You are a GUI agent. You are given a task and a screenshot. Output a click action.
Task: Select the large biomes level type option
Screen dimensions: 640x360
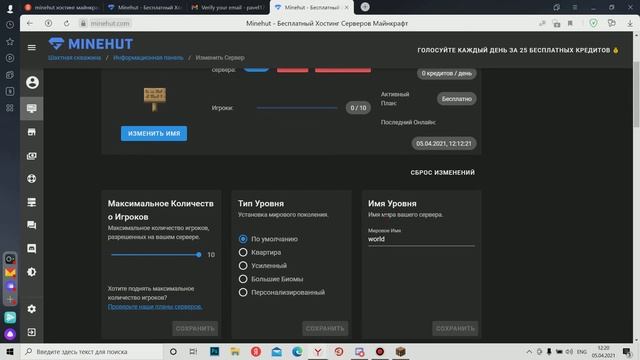[x=243, y=279]
